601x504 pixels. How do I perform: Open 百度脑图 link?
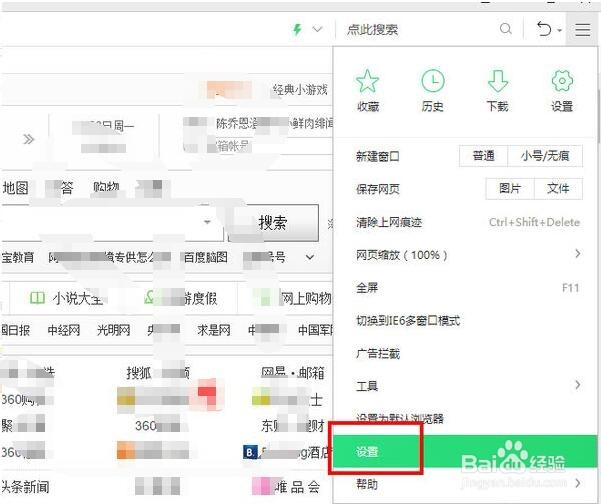206,257
